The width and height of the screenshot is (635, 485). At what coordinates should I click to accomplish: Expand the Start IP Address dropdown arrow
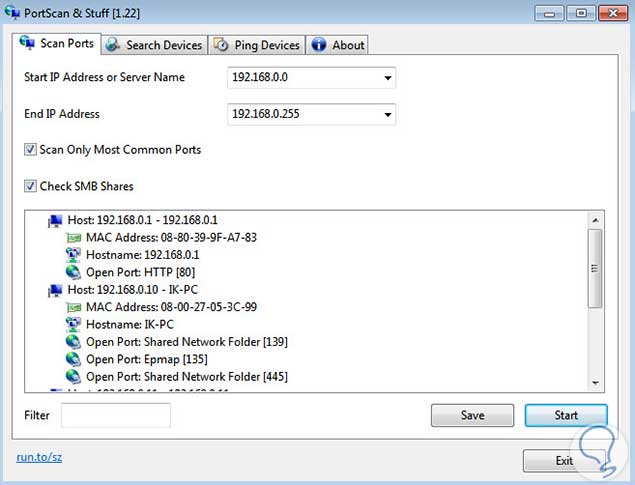tap(388, 78)
